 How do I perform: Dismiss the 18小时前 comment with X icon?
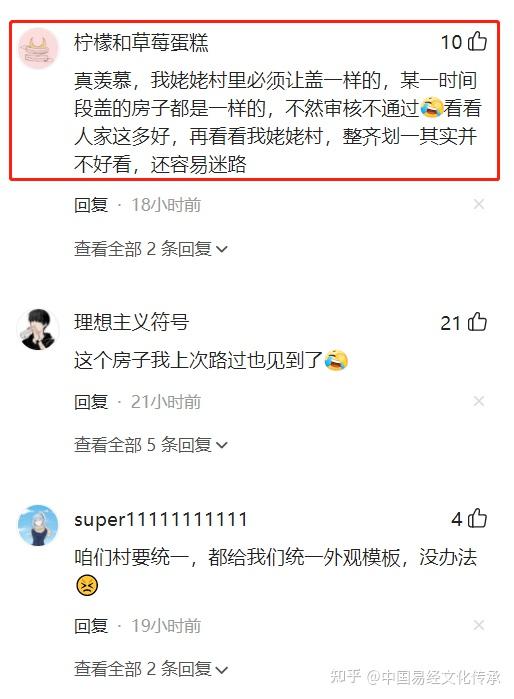click(479, 205)
